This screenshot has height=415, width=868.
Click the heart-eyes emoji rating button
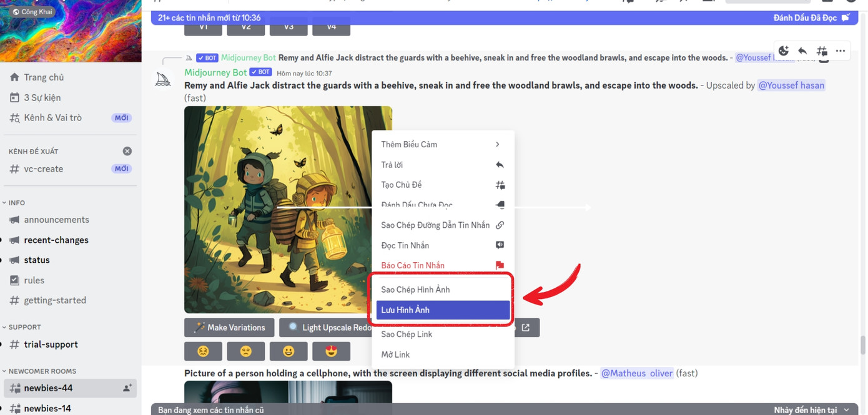click(x=331, y=351)
